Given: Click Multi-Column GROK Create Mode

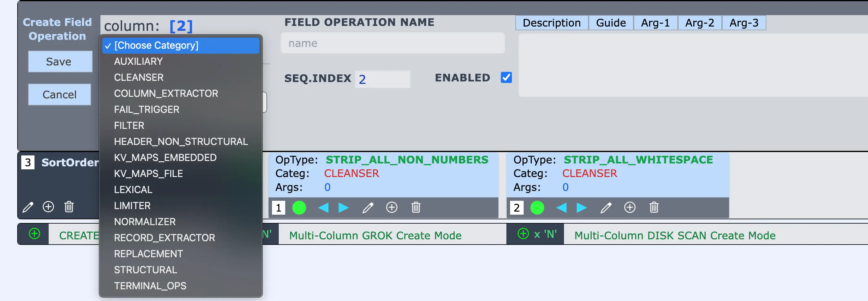Looking at the screenshot, I should [375, 235].
